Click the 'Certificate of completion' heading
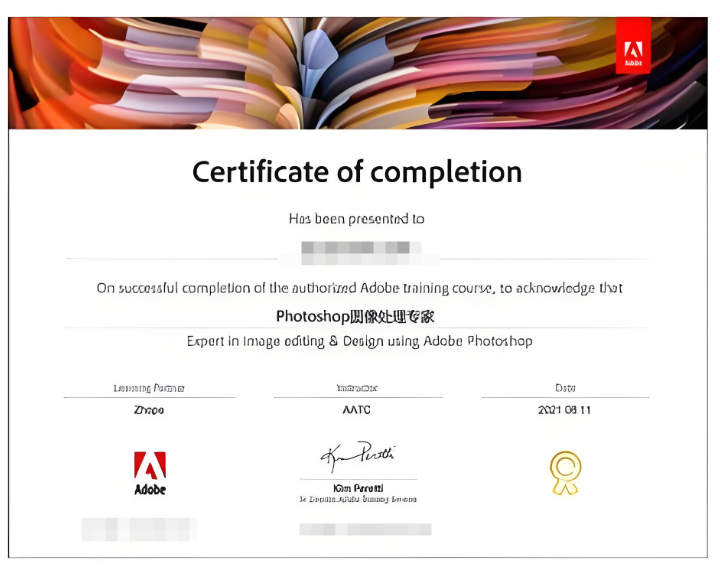Image resolution: width=720 pixels, height=566 pixels. (357, 172)
